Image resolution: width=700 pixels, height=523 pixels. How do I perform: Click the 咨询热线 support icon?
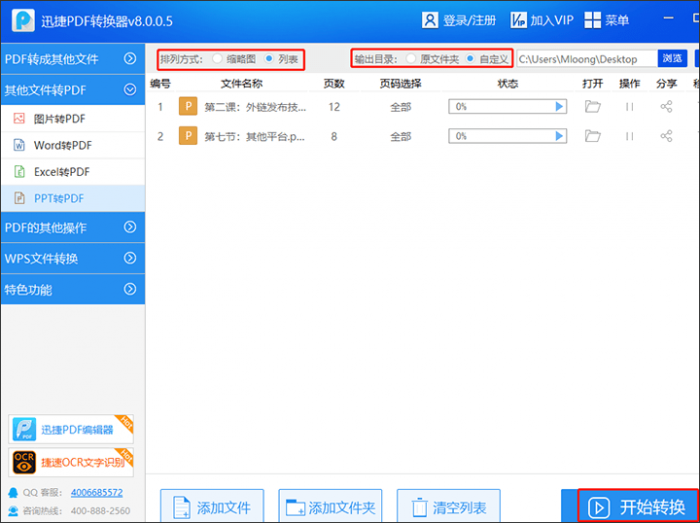click(14, 511)
